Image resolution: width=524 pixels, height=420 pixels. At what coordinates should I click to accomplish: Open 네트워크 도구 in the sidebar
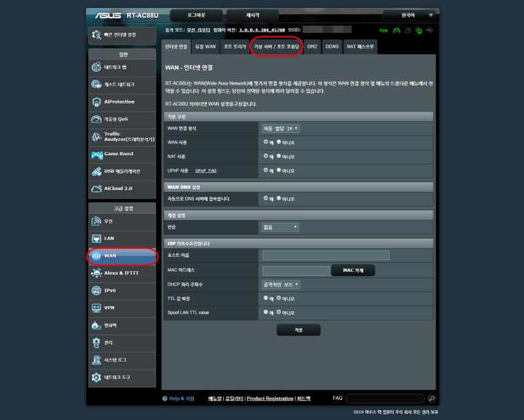point(122,378)
